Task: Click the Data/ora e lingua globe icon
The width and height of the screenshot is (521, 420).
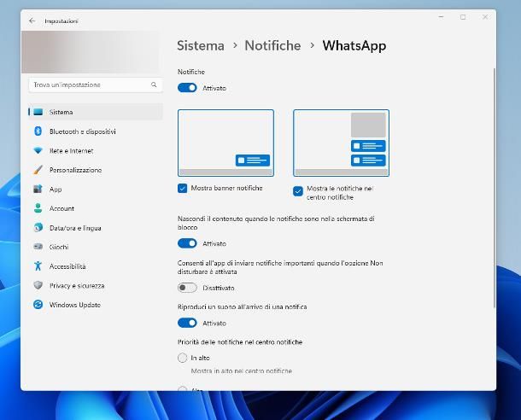Action: click(38, 227)
